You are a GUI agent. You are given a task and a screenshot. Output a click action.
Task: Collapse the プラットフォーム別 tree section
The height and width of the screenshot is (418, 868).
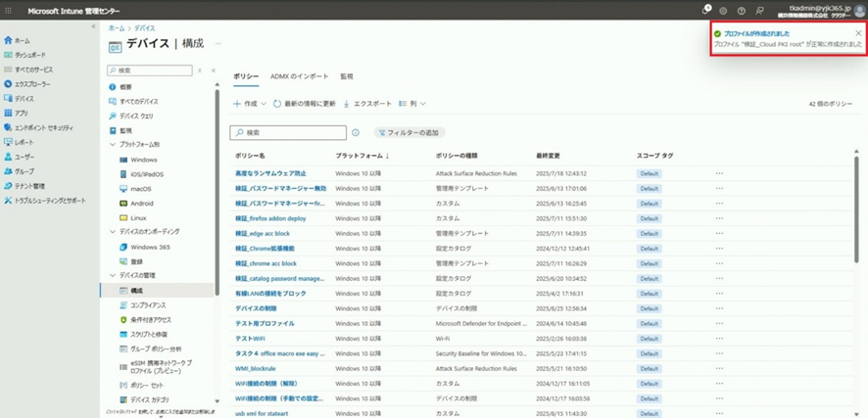click(x=113, y=145)
